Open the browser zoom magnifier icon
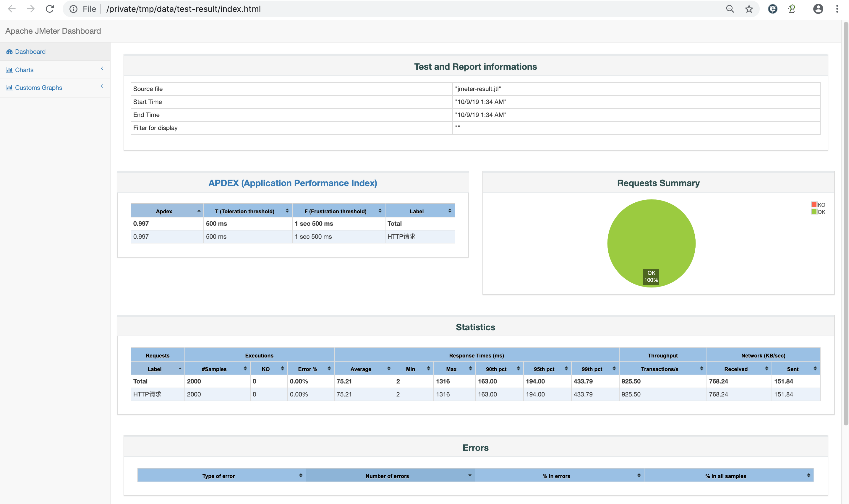Viewport: 849px width, 504px height. (730, 9)
